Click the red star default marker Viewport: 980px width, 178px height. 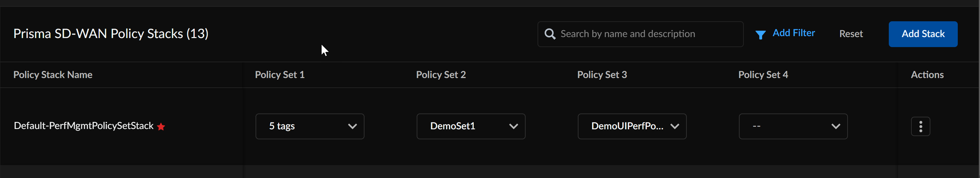pyautogui.click(x=161, y=127)
